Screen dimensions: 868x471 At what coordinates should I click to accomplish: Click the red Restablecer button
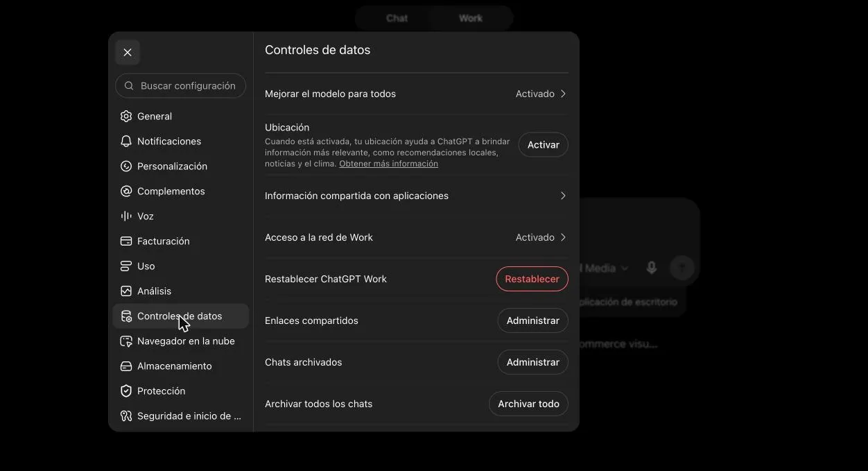point(532,279)
